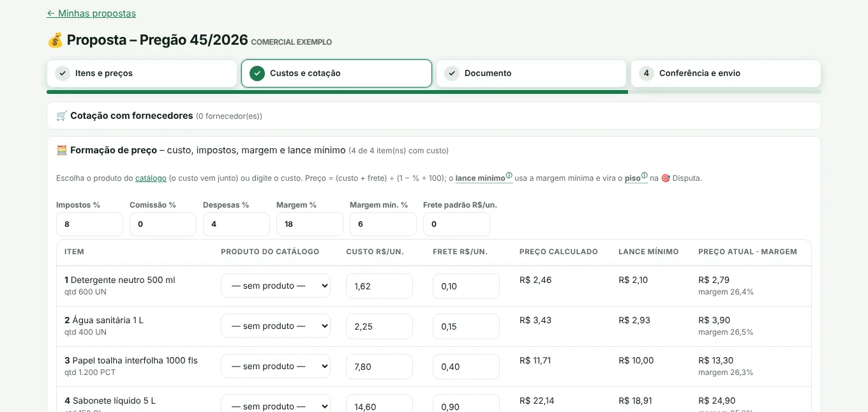Click ITEM column header
This screenshot has width=868, height=412.
coord(74,252)
